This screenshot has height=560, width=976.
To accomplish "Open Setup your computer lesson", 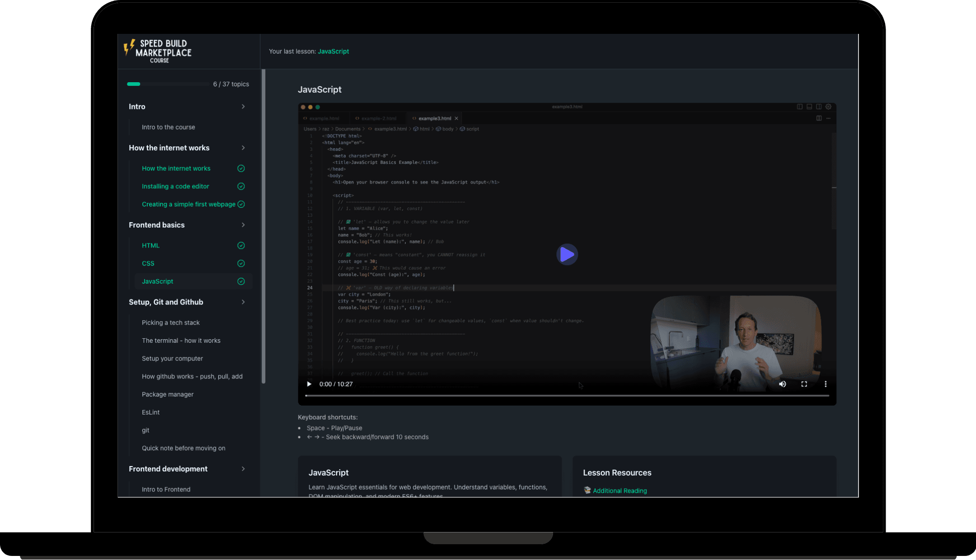I will pyautogui.click(x=172, y=359).
